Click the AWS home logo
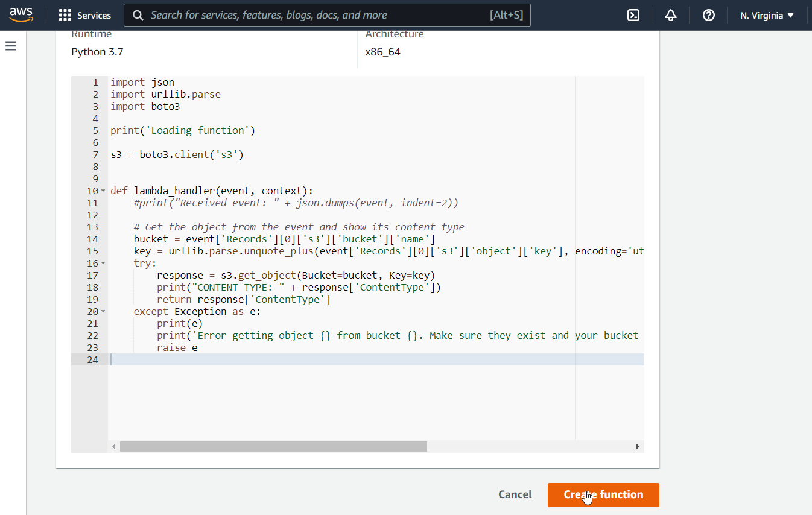 21,15
